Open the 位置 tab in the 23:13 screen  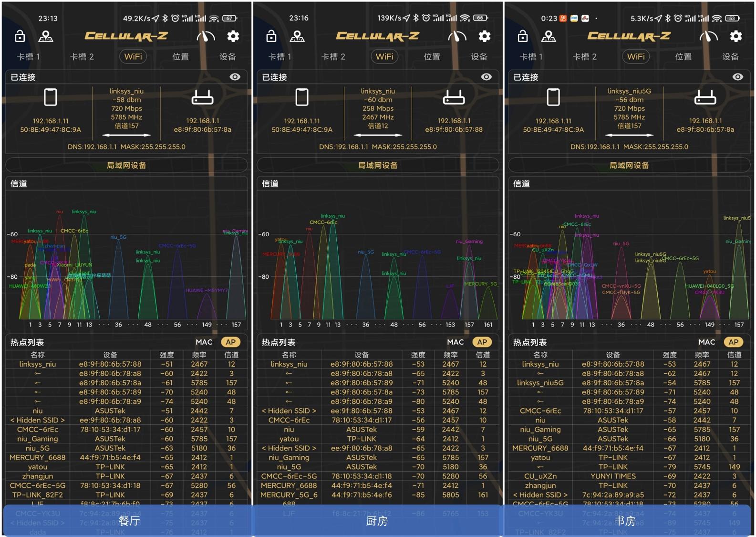180,57
